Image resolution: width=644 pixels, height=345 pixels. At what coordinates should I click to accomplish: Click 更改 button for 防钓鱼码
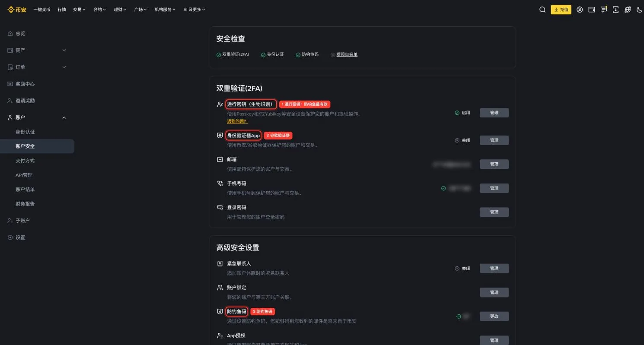pyautogui.click(x=494, y=316)
